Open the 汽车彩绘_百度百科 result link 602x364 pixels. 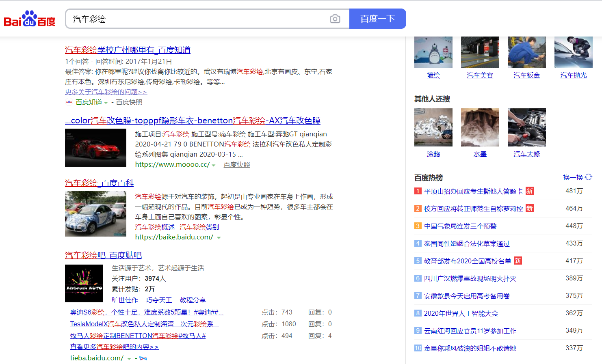click(x=99, y=183)
